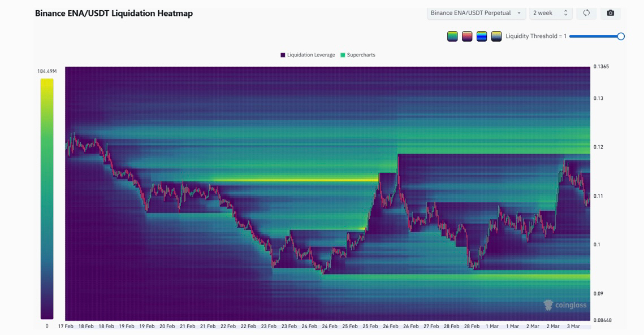
Task: Click the 3 Mar date label
Action: click(573, 327)
